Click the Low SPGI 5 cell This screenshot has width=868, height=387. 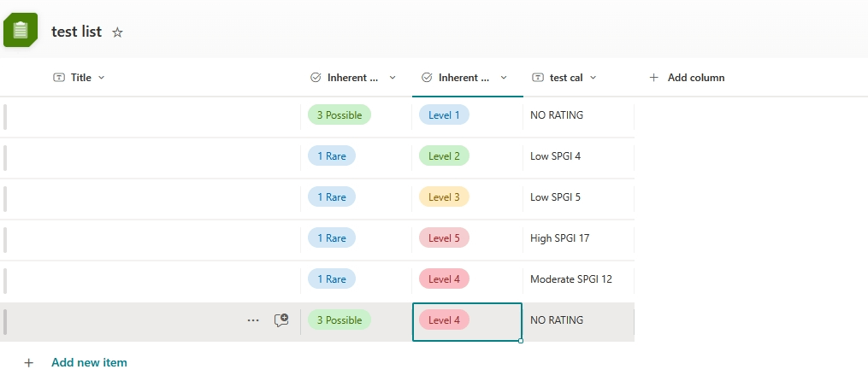click(578, 196)
